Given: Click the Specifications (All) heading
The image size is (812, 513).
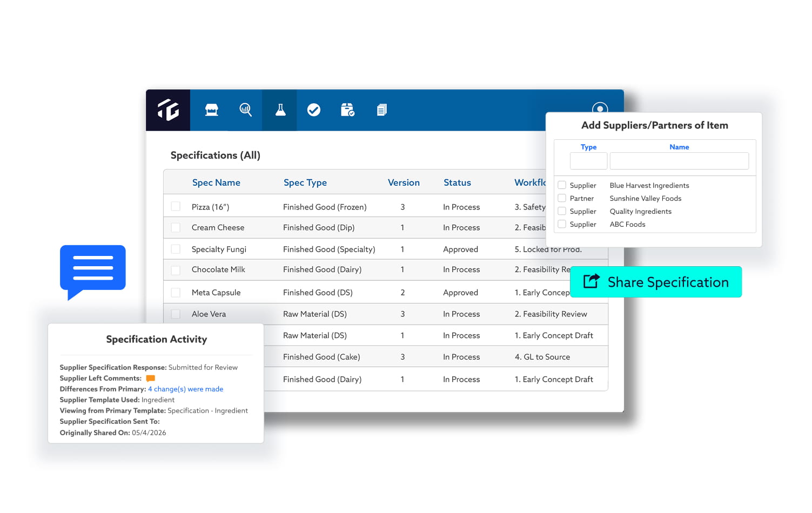Looking at the screenshot, I should 216,155.
